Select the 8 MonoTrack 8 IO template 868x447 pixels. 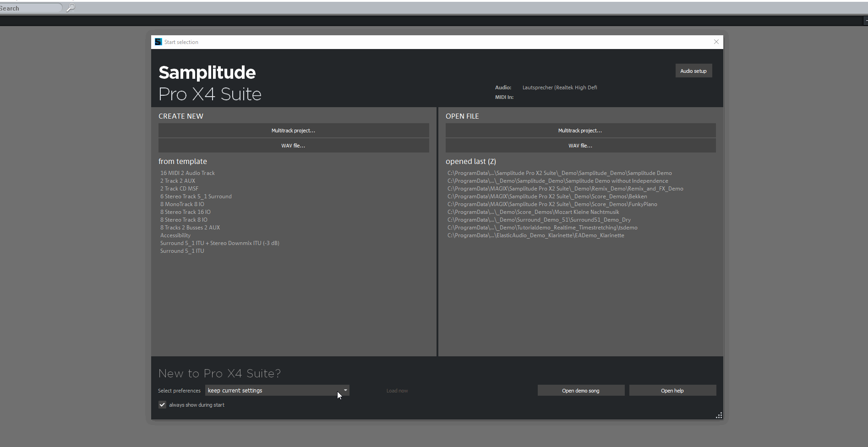click(x=182, y=204)
